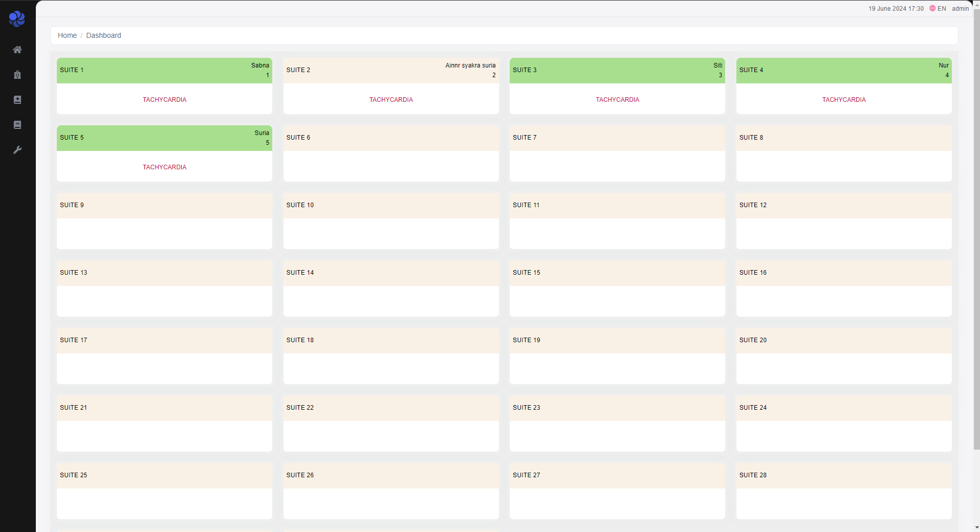Open the hospital building sidebar icon

pyautogui.click(x=17, y=75)
